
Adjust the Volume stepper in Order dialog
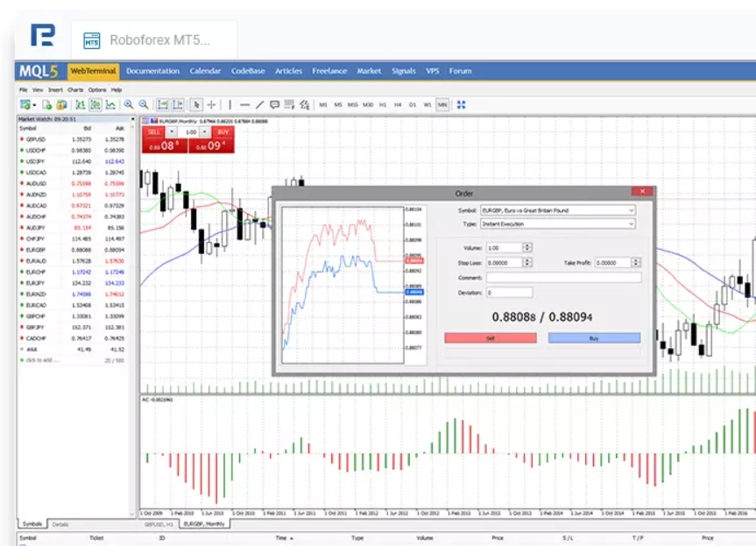527,247
